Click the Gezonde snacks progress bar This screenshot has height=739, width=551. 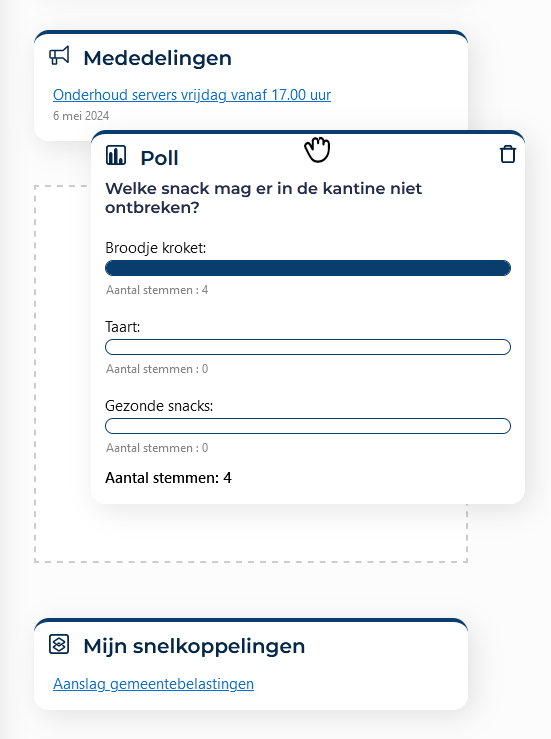click(308, 426)
